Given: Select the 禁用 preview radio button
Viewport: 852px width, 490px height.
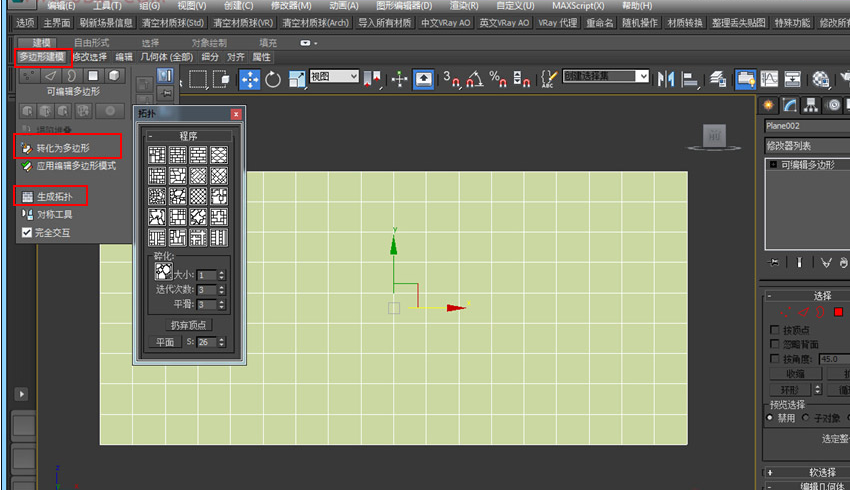Looking at the screenshot, I should (769, 417).
